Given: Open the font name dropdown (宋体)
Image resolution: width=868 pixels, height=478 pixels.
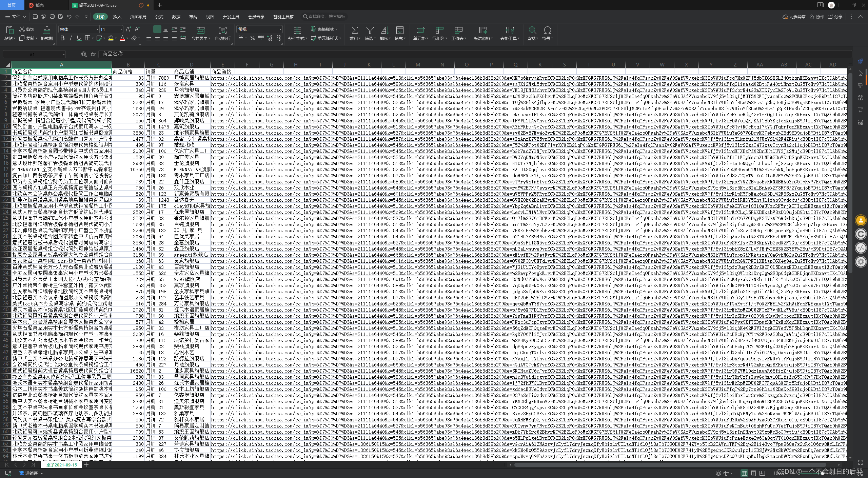Looking at the screenshot, I should pyautogui.click(x=97, y=29).
